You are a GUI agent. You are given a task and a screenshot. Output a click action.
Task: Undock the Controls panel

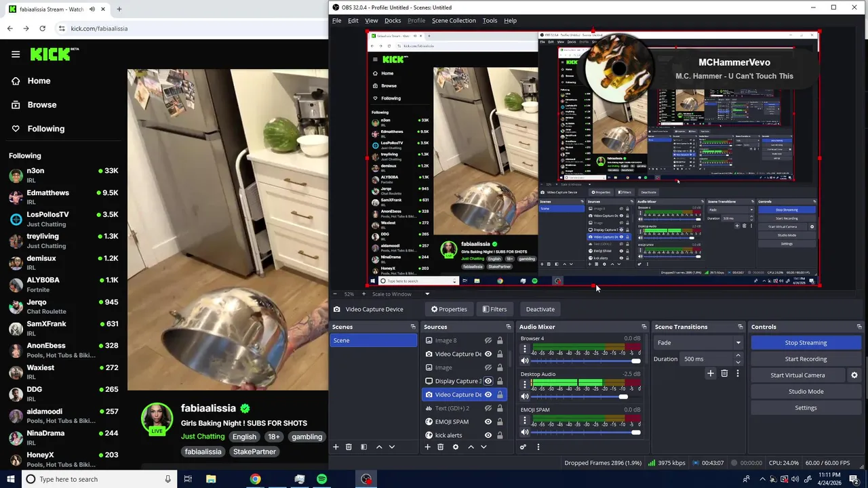[859, 327]
